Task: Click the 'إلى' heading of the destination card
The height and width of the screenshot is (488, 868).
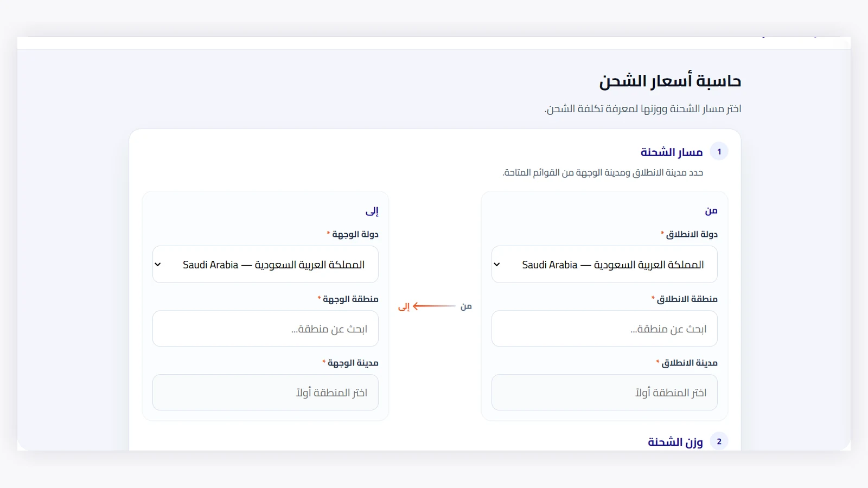Action: point(372,211)
